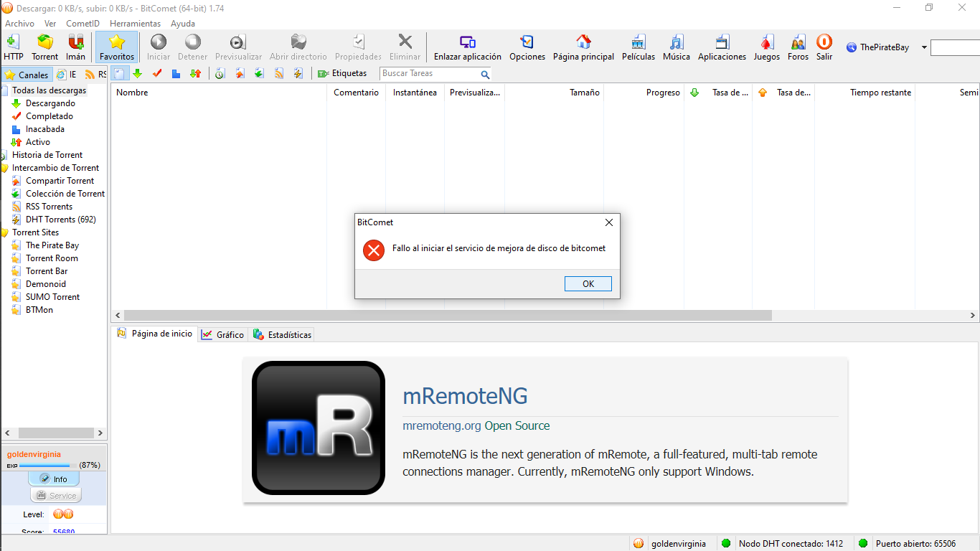
Task: Open the Etiquetas tags dropdown
Action: click(342, 73)
